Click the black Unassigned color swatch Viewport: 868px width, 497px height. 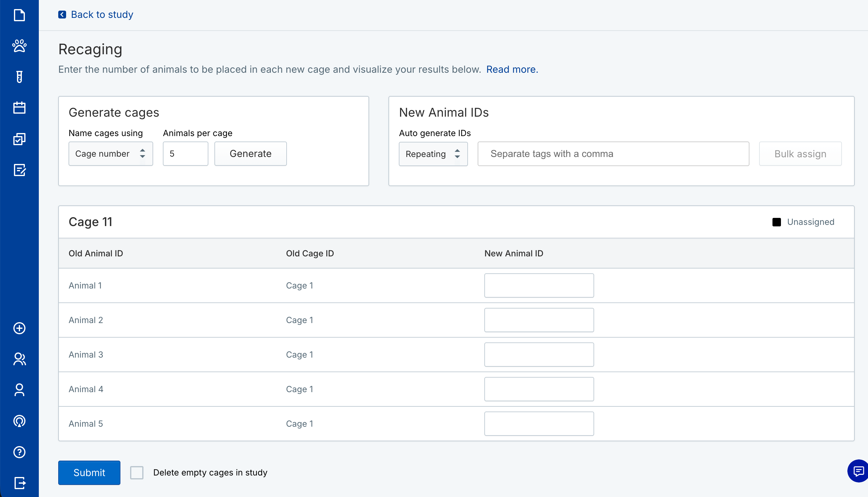pyautogui.click(x=776, y=222)
